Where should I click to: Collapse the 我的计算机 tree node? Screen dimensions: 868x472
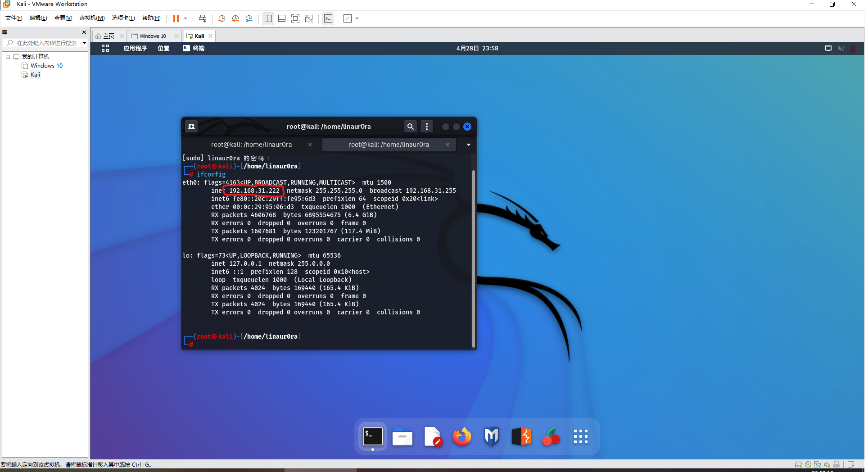pyautogui.click(x=8, y=57)
